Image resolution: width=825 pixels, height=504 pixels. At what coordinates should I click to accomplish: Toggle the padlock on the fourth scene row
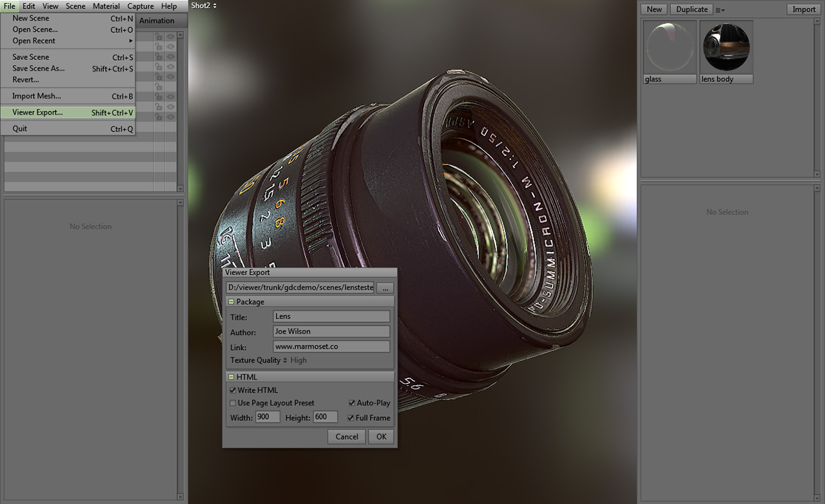(159, 66)
